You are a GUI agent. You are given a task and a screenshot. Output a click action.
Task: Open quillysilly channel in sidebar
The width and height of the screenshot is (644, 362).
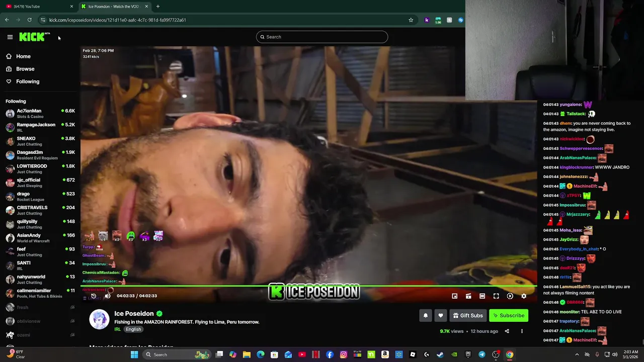tap(40, 224)
